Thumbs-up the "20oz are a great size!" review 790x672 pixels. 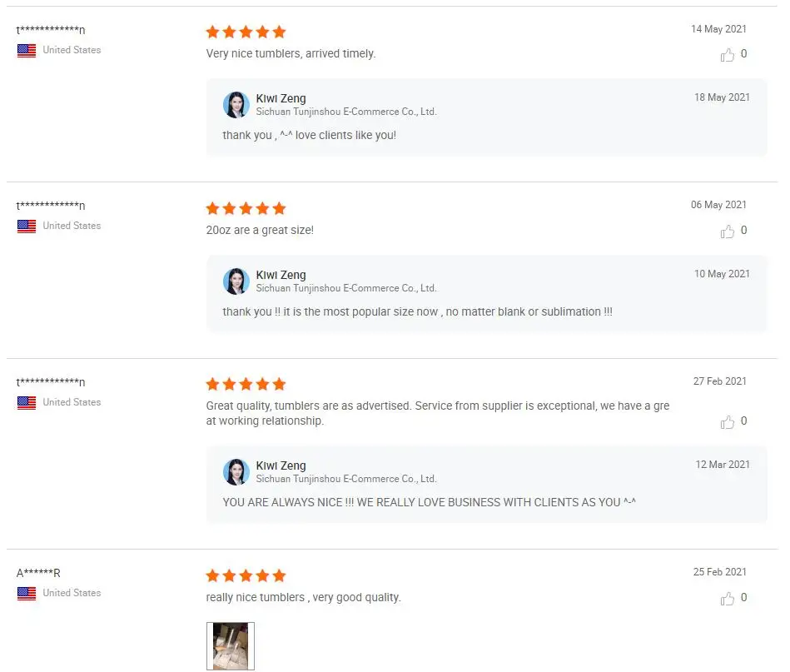pos(728,231)
